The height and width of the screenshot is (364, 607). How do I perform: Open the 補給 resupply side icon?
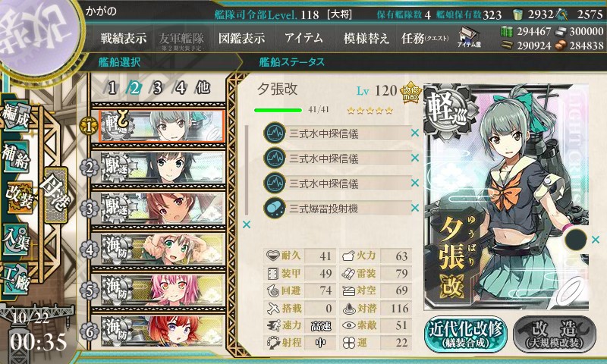(16, 155)
